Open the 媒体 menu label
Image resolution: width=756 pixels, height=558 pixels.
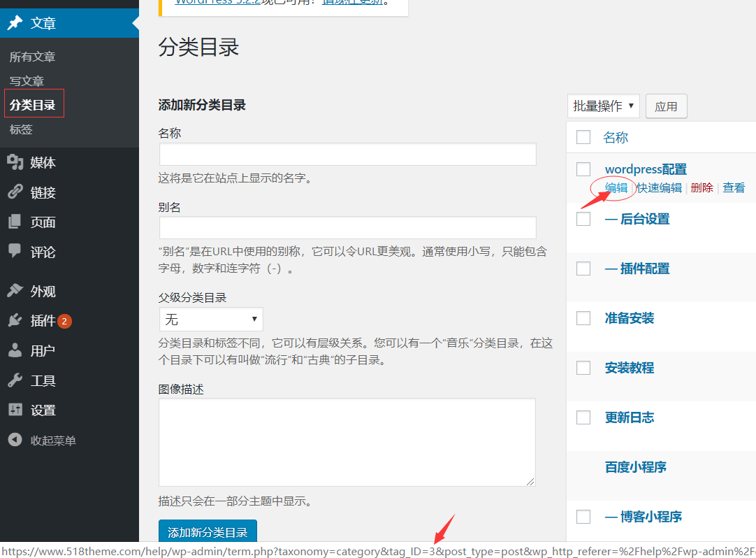[43, 163]
